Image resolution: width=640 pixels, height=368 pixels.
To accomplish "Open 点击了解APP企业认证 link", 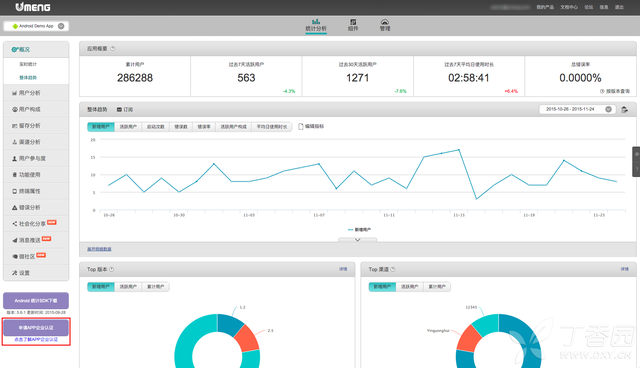I will coord(36,339).
